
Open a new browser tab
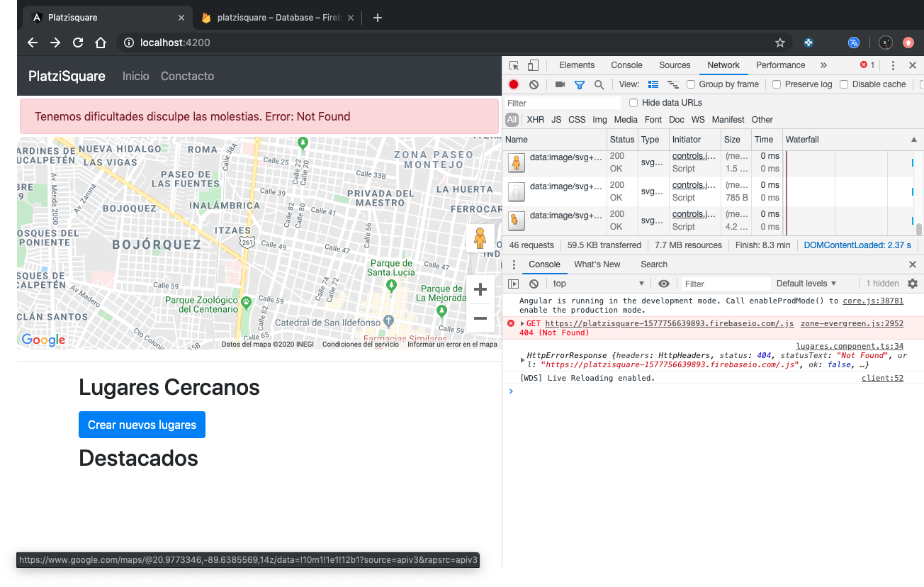378,18
